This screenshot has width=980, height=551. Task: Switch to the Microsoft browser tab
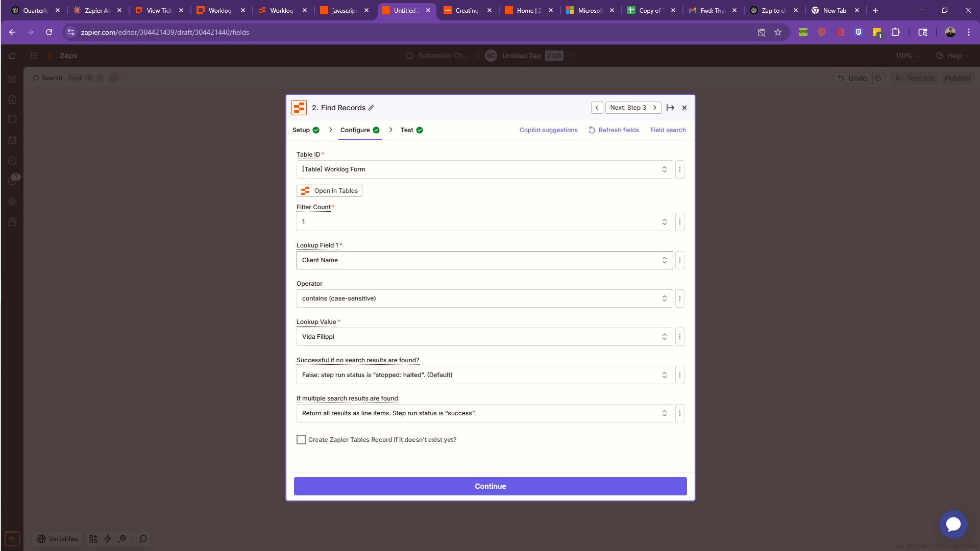[590, 10]
